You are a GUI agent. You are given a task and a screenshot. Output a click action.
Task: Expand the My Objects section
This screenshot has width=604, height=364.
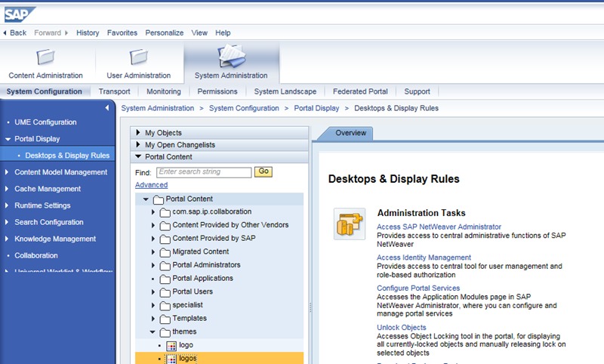coord(138,132)
